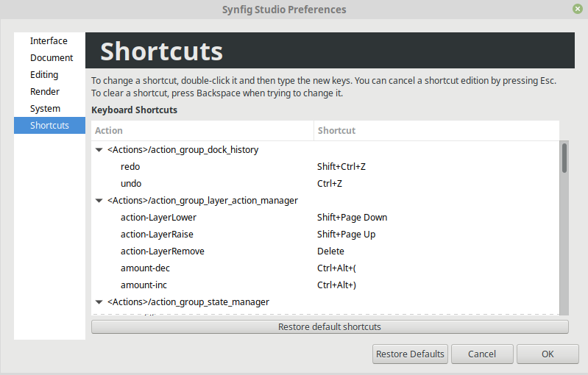Click the shortcuts list scrollbar thumb

point(564,158)
